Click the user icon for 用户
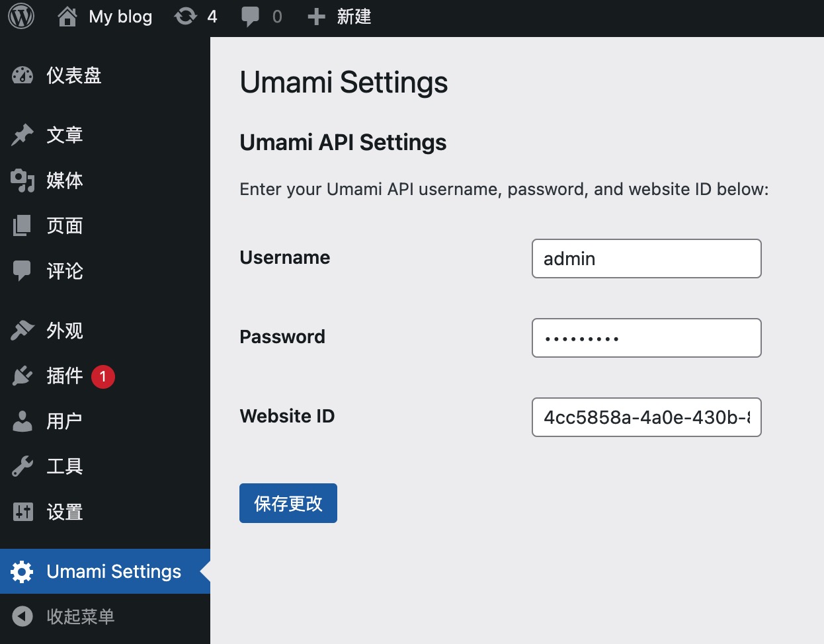This screenshot has height=644, width=824. [x=22, y=421]
